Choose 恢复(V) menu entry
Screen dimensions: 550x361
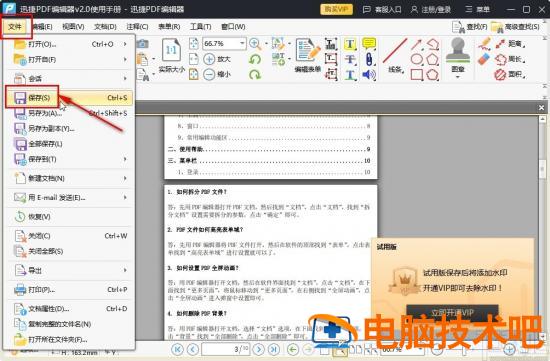[x=69, y=217]
